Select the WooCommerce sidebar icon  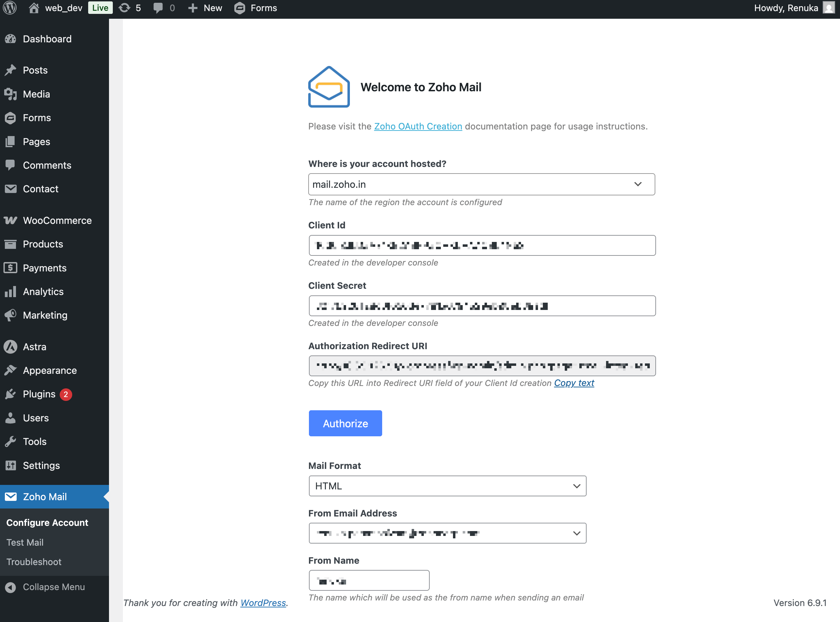tap(10, 220)
